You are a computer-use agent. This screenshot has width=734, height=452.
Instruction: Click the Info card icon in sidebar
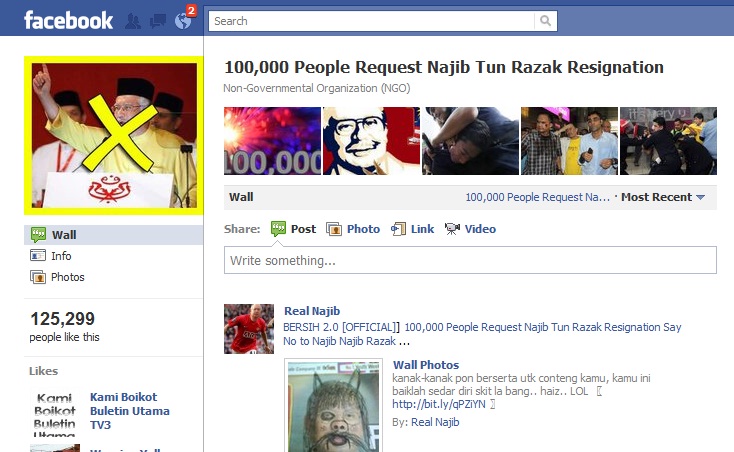[x=38, y=255]
